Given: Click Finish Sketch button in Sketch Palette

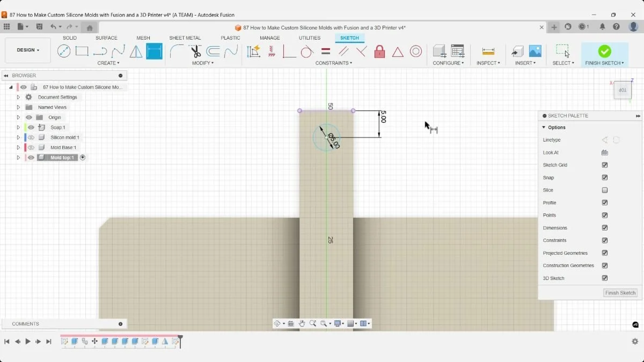Looking at the screenshot, I should (x=620, y=293).
